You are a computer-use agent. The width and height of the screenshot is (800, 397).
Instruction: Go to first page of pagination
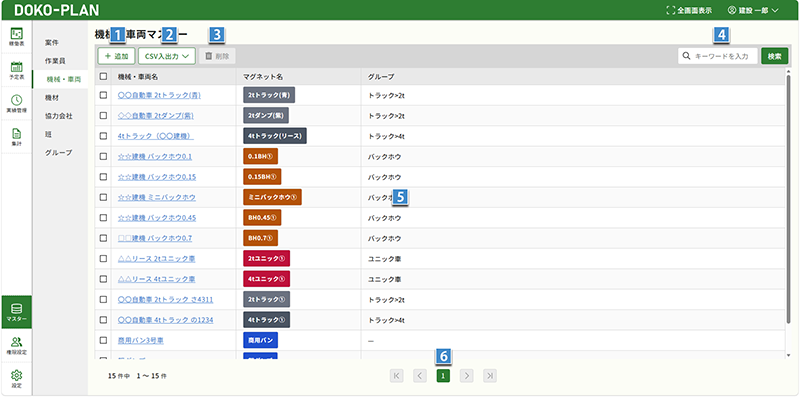click(396, 376)
